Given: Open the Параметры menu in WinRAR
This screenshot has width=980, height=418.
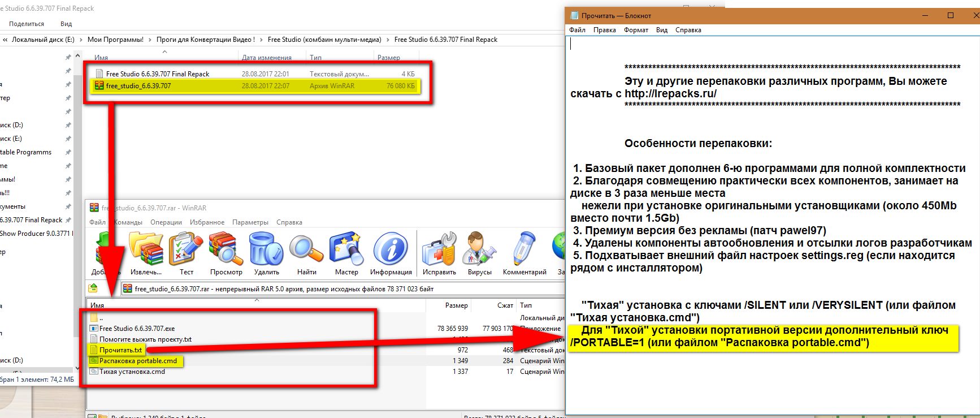Looking at the screenshot, I should click(250, 222).
